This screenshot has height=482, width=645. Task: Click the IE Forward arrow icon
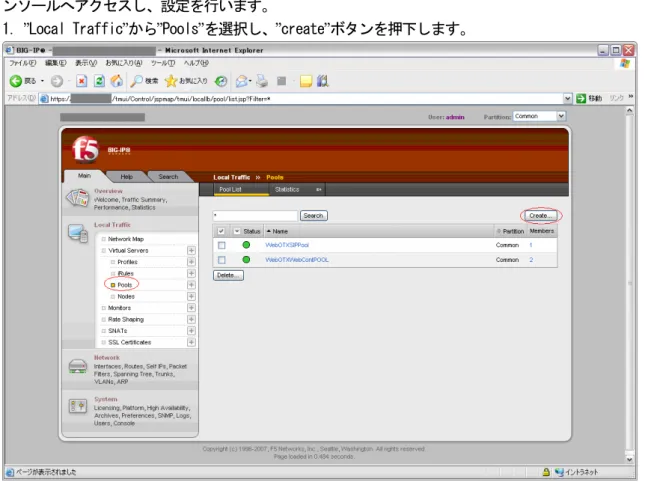click(57, 81)
